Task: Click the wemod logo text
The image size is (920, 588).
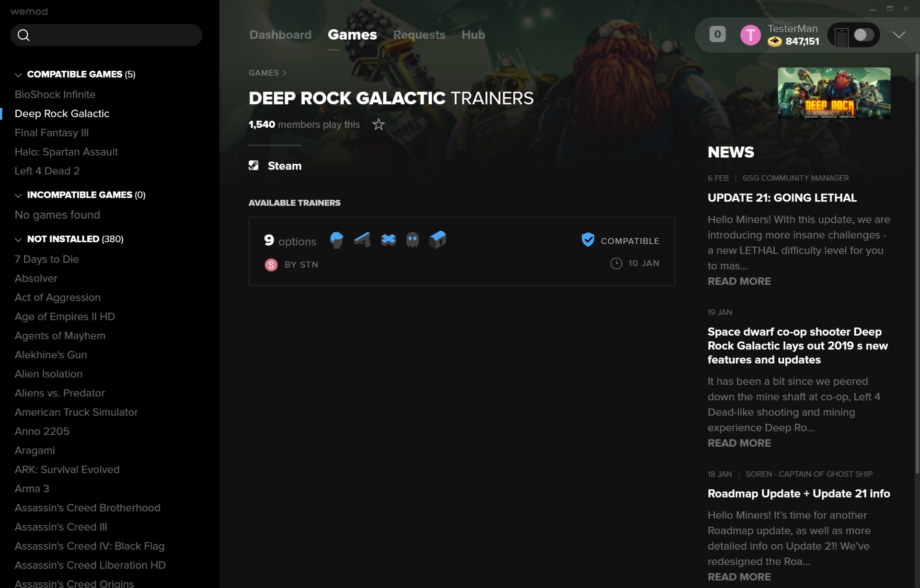Action: [29, 11]
